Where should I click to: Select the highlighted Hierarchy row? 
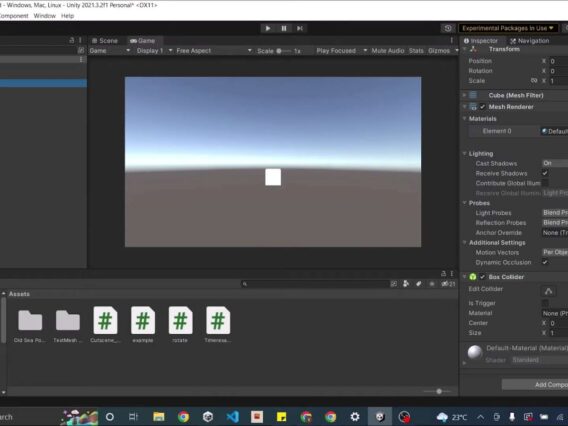pyautogui.click(x=43, y=83)
